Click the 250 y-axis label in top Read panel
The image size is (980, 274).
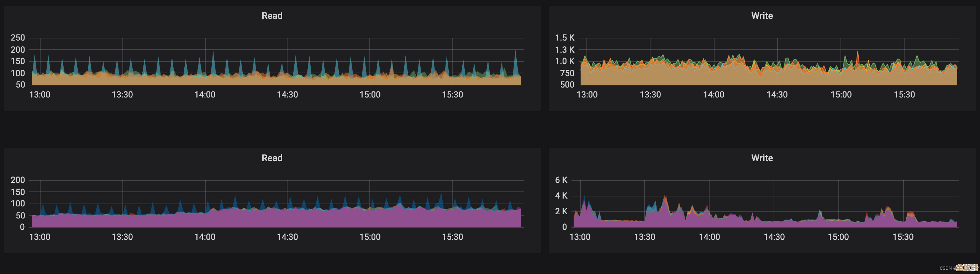click(17, 38)
